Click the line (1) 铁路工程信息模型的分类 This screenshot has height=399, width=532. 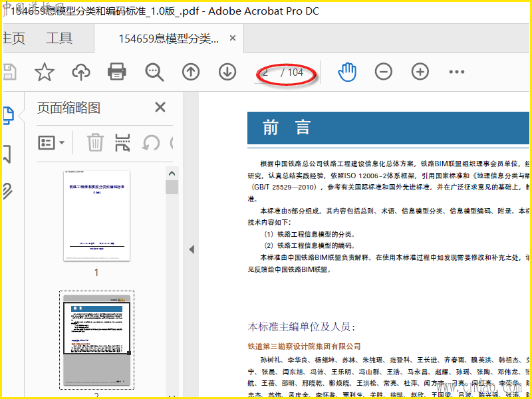coord(309,234)
